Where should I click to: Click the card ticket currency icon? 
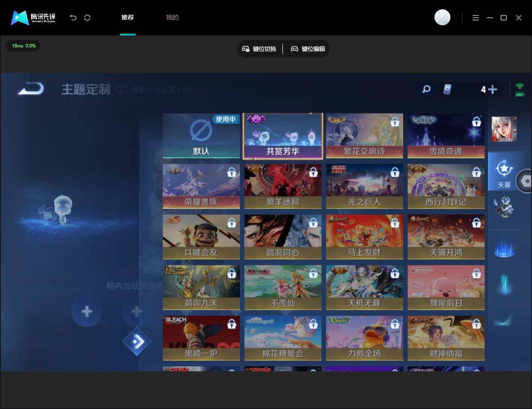447,90
